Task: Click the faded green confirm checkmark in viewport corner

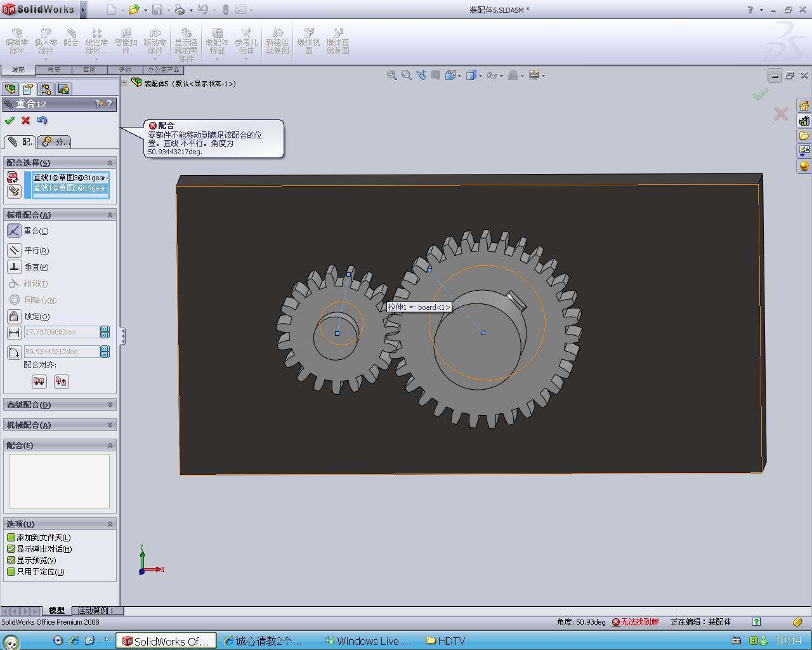Action: 760,94
